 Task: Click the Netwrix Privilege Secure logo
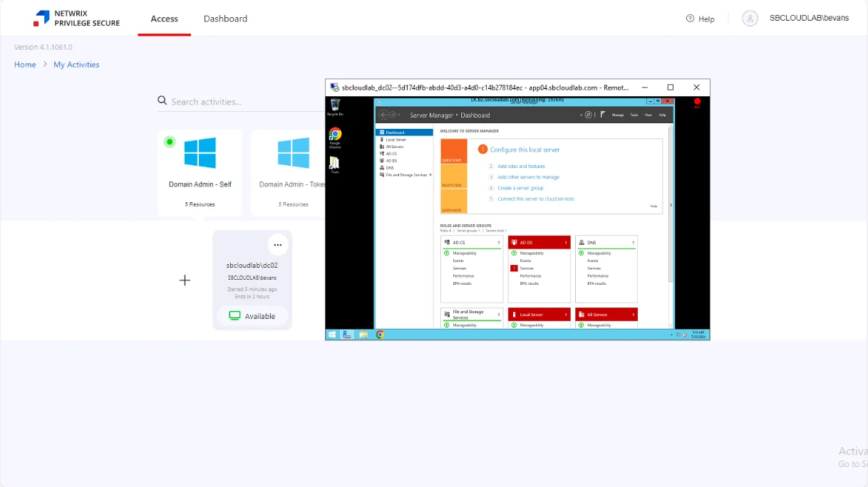coord(76,19)
